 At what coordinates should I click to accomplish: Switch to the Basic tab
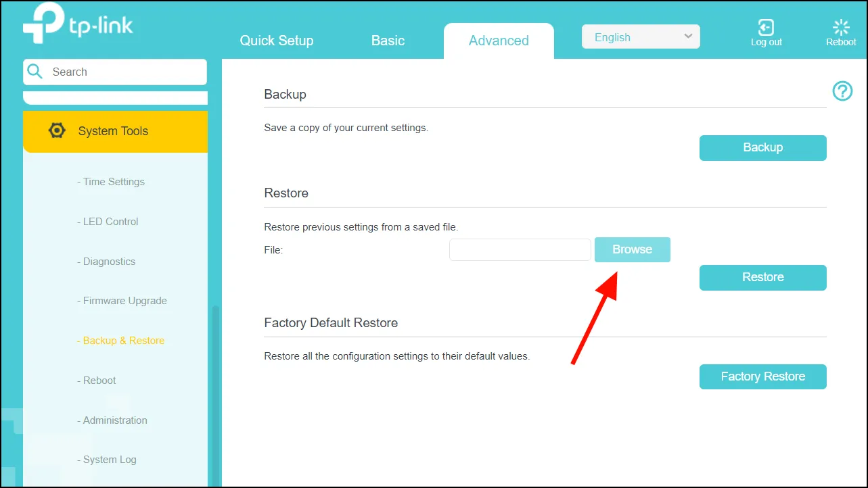click(x=388, y=41)
